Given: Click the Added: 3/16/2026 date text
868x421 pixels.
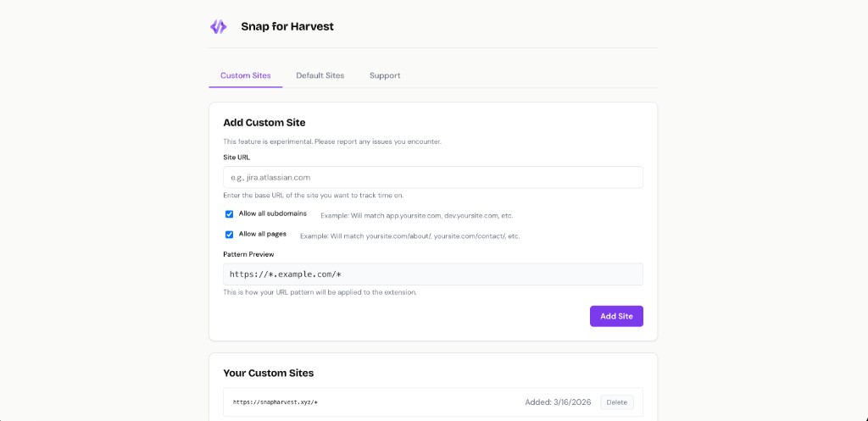Looking at the screenshot, I should tap(559, 402).
